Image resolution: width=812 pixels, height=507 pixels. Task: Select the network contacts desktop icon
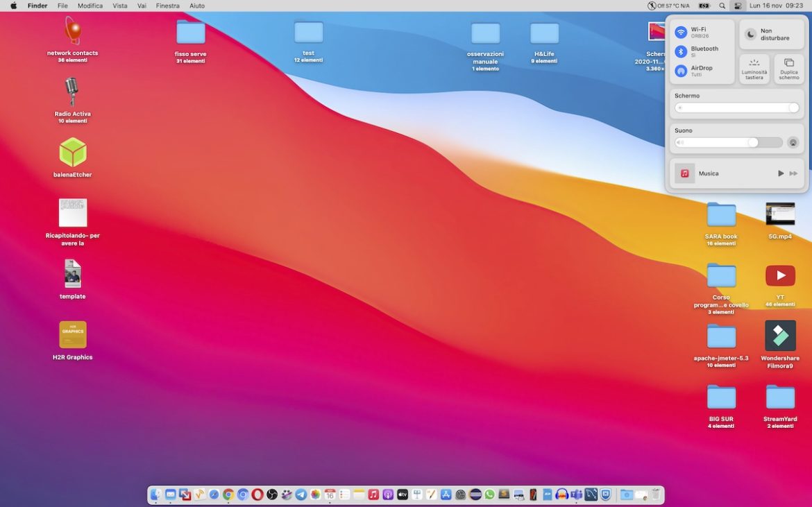tap(72, 31)
